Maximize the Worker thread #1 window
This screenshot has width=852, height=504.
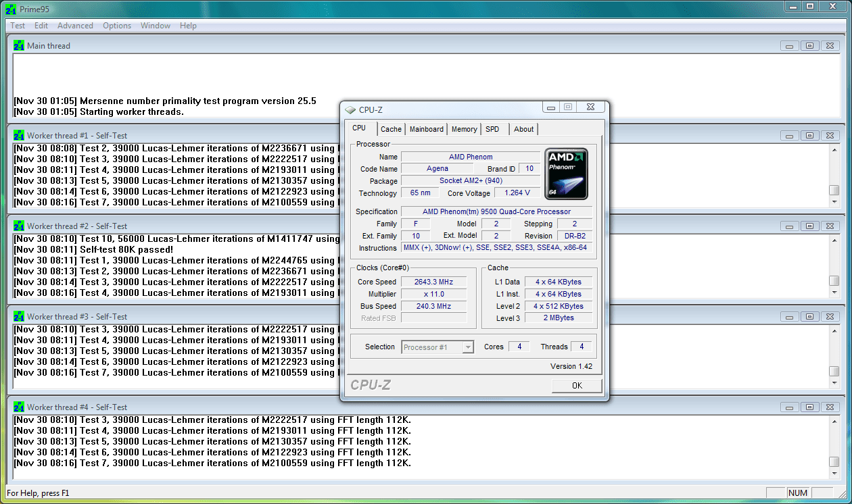(x=809, y=136)
